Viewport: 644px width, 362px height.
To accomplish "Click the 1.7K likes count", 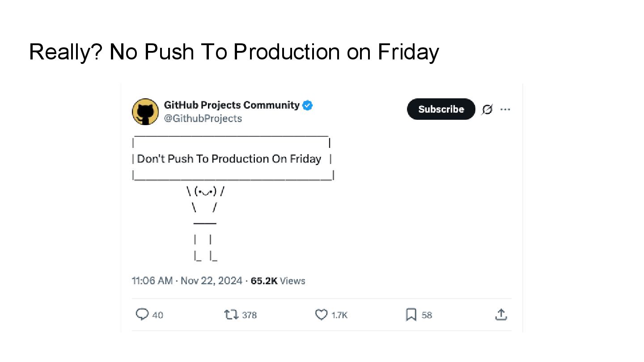I will pos(339,315).
